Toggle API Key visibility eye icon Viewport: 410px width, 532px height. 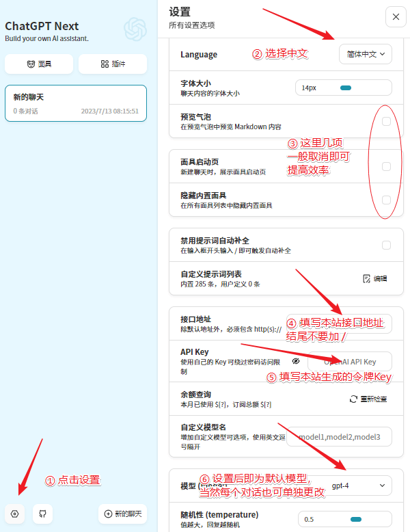296,360
